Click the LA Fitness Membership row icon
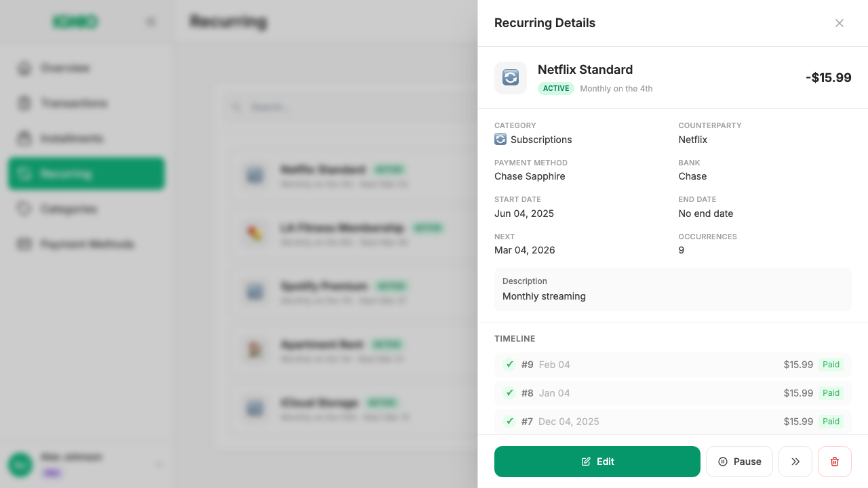868x488 pixels. [255, 235]
